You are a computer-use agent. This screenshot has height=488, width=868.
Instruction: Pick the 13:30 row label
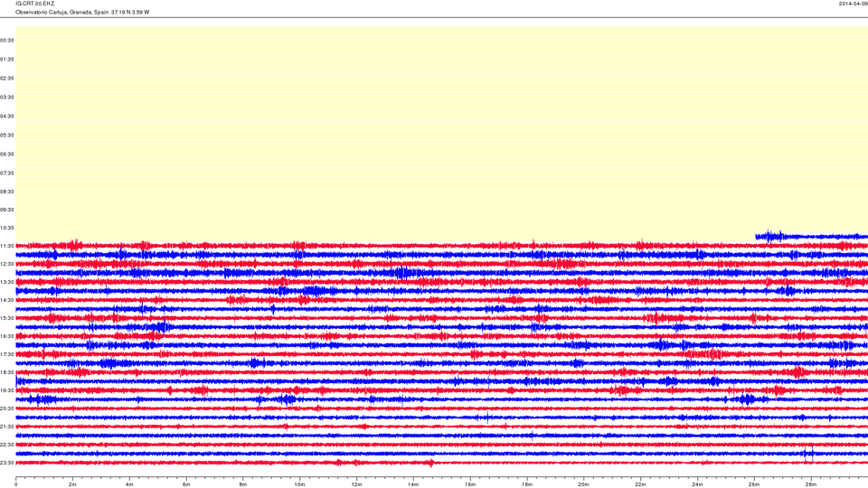pyautogui.click(x=7, y=282)
